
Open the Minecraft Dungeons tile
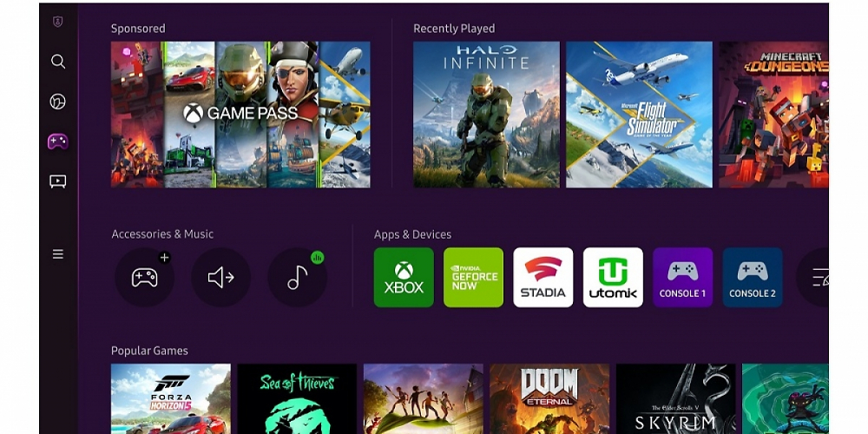(x=773, y=115)
